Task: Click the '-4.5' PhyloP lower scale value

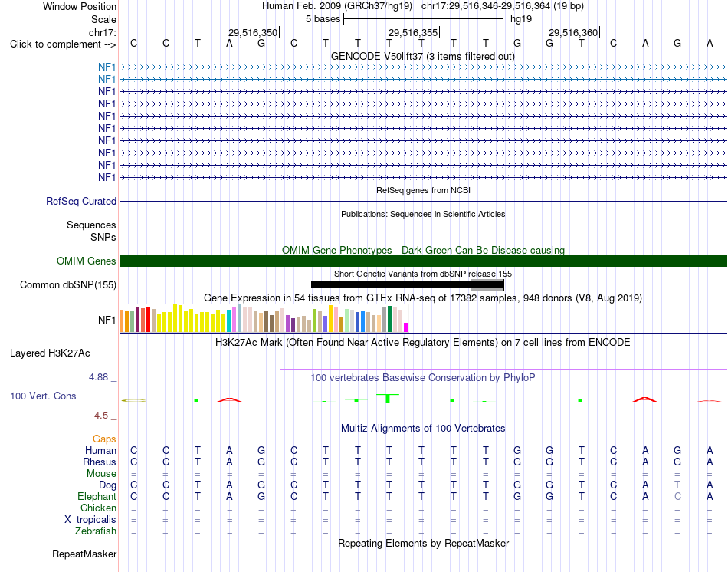Action: 100,416
